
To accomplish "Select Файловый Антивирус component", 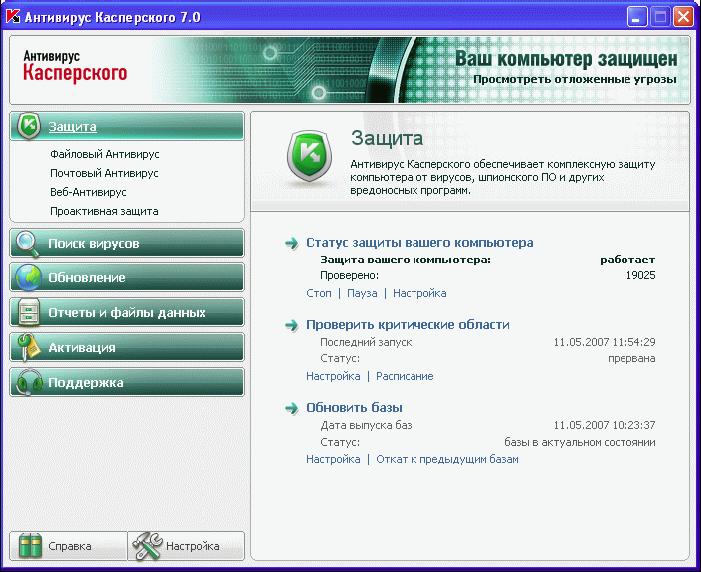I will 105,154.
